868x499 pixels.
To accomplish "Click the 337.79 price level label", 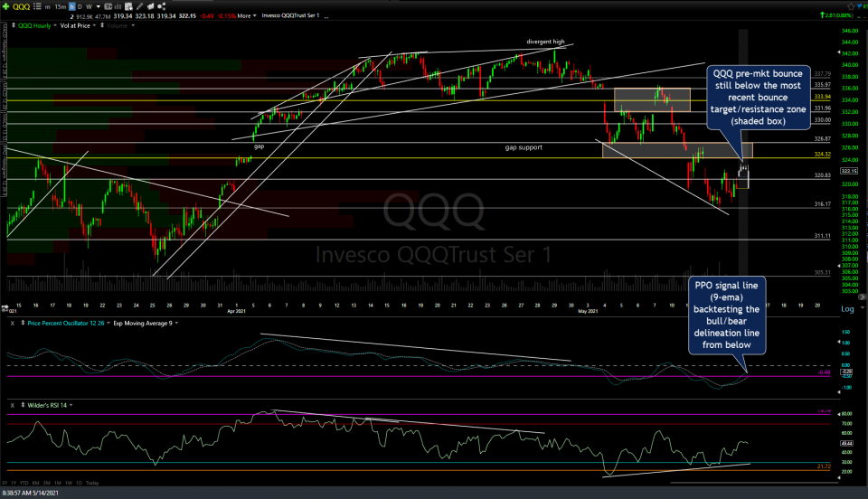I will [823, 73].
